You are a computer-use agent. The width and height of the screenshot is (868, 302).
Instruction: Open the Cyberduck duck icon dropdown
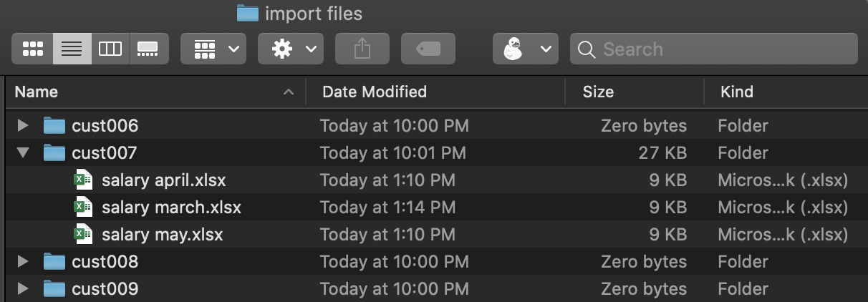(526, 49)
